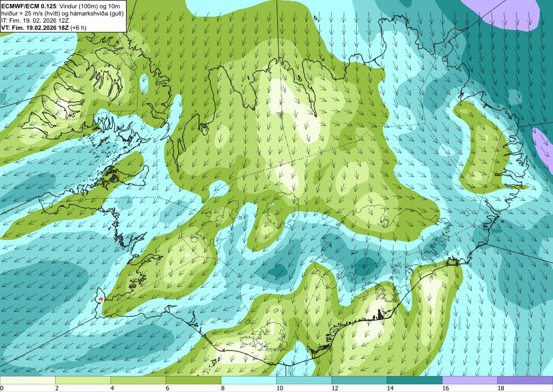Select the light yellow-green 2–4 legend swatch
553x392 pixels.
(x=83, y=380)
